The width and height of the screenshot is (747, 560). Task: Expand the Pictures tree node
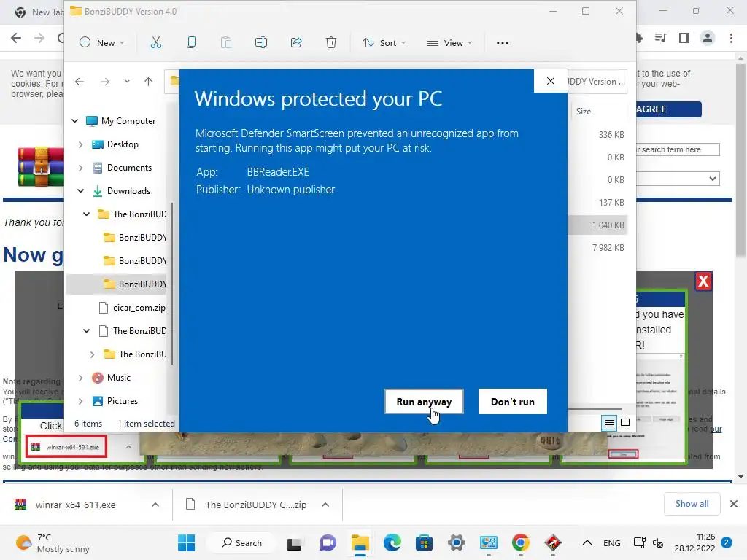(80, 401)
